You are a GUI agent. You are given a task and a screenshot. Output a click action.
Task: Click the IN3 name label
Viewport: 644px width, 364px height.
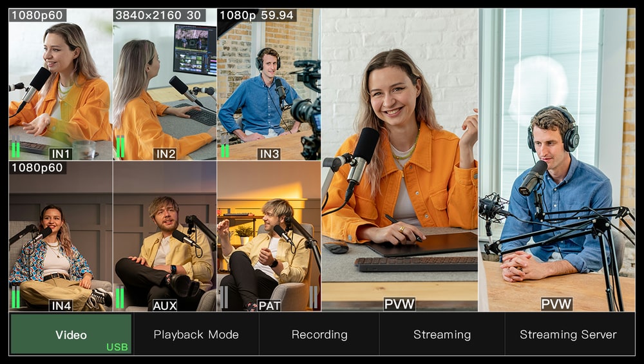click(x=269, y=154)
